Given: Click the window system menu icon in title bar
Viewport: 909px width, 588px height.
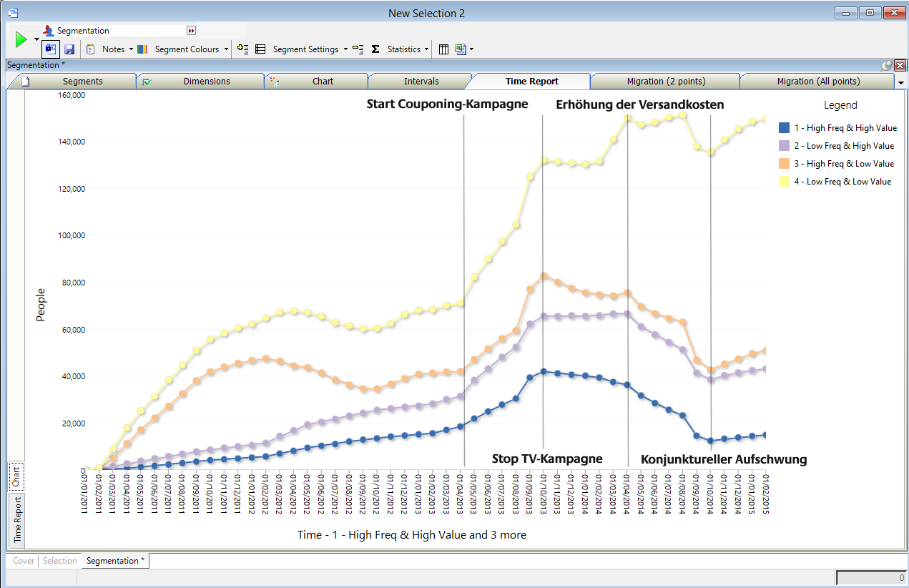Looking at the screenshot, I should tap(12, 13).
